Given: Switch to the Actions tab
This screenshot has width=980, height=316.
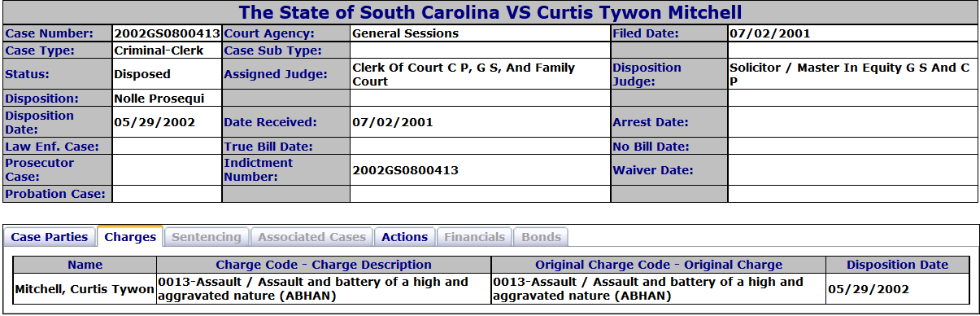Looking at the screenshot, I should [x=405, y=237].
